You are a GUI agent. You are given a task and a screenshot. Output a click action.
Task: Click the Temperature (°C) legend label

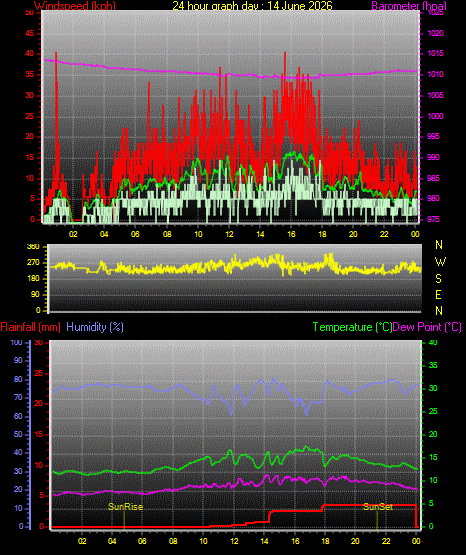352,327
